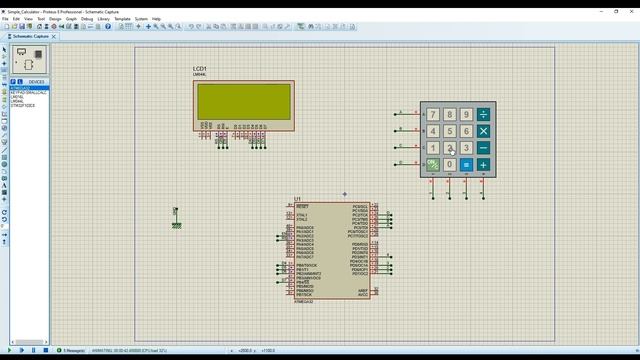Click the overview preview thumbnail

point(29,60)
